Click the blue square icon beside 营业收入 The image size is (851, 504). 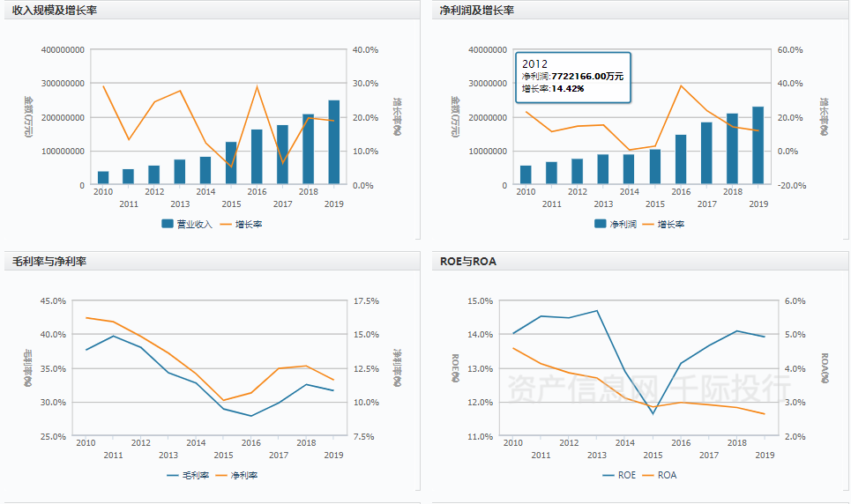(x=168, y=224)
